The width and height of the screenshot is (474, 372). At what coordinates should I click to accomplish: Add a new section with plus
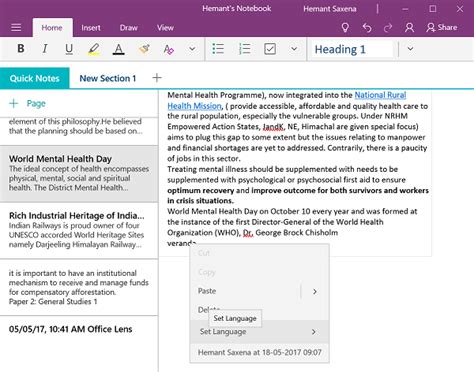[157, 78]
